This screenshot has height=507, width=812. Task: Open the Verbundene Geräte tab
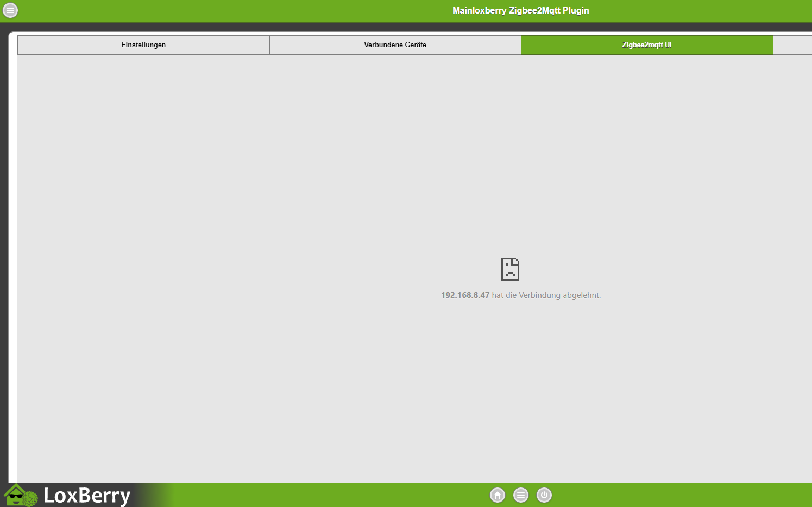[395, 45]
